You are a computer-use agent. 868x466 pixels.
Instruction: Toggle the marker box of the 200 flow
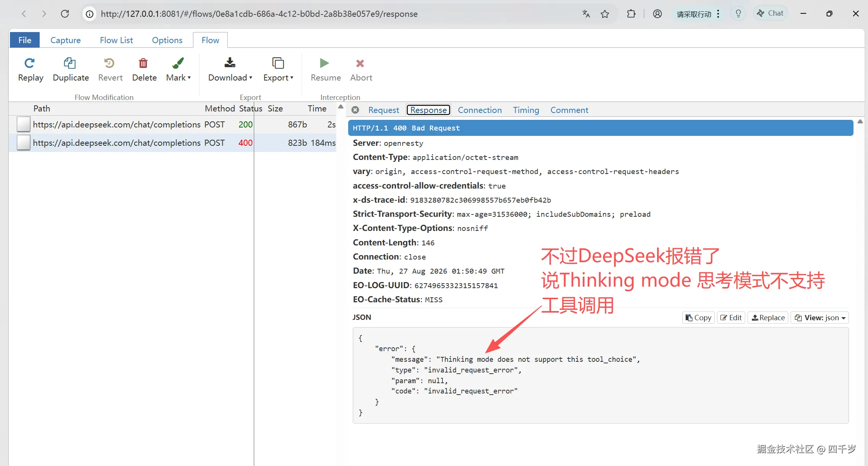pyautogui.click(x=24, y=124)
